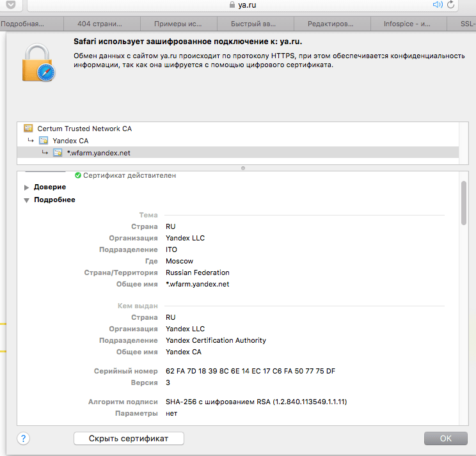Image resolution: width=476 pixels, height=456 pixels.
Task: Click the Safari использует зашифрованное подключение heading
Action: (x=188, y=42)
